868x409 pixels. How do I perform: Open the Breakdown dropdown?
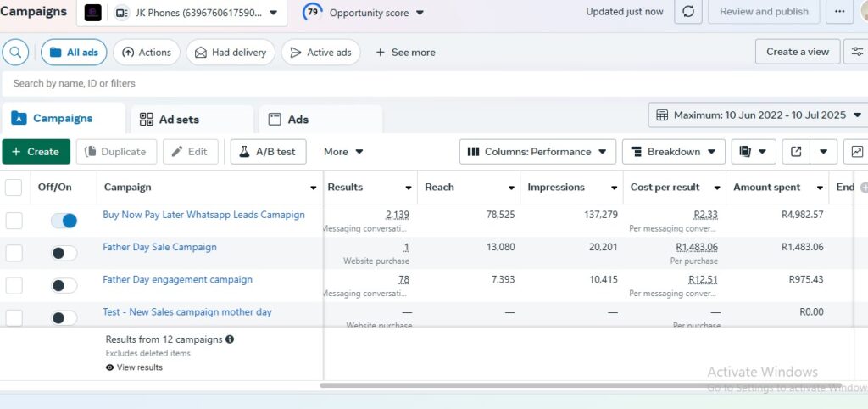(673, 152)
